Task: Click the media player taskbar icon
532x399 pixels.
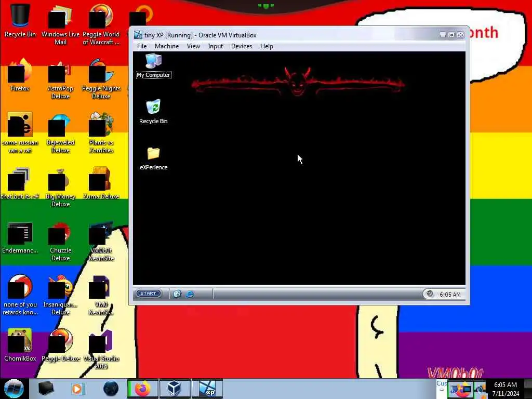Action: pyautogui.click(x=77, y=389)
